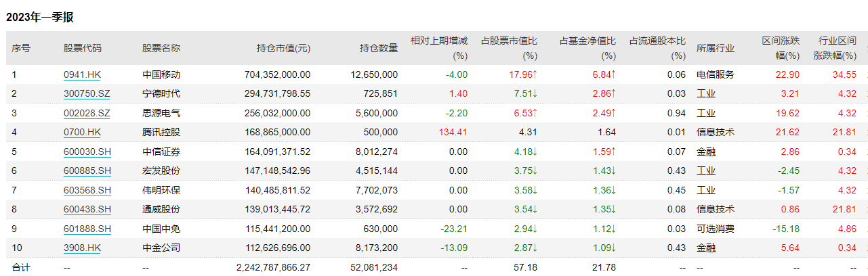Click the 合计 total row label
The width and height of the screenshot is (868, 276).
pos(21,268)
